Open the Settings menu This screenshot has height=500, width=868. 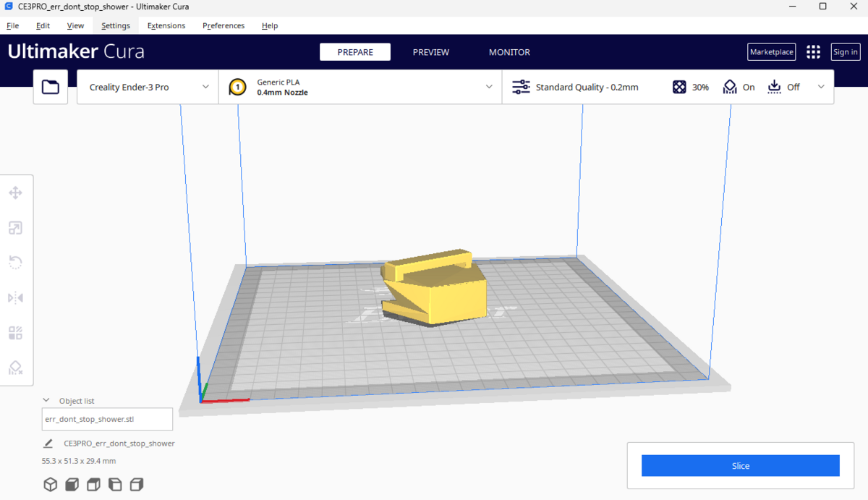click(116, 25)
